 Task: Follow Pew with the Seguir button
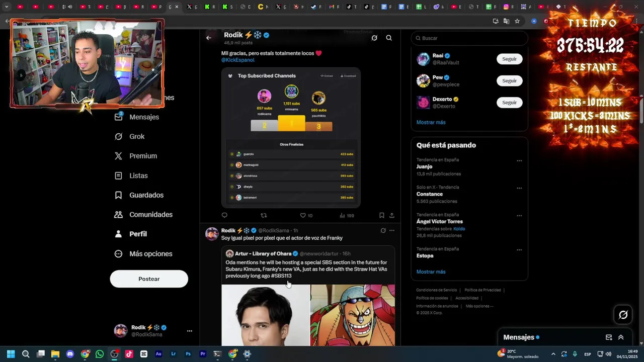[x=509, y=80]
